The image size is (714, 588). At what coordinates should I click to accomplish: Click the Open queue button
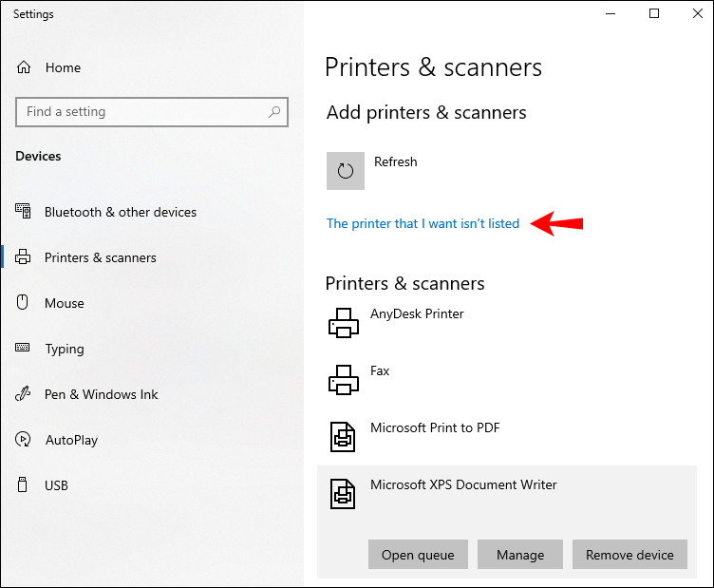pos(418,555)
